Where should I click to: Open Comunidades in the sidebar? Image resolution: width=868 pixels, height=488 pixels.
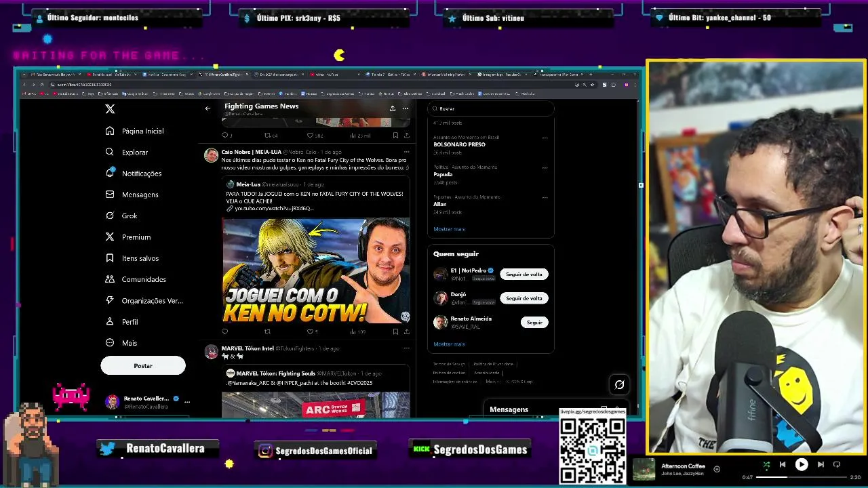pos(136,279)
